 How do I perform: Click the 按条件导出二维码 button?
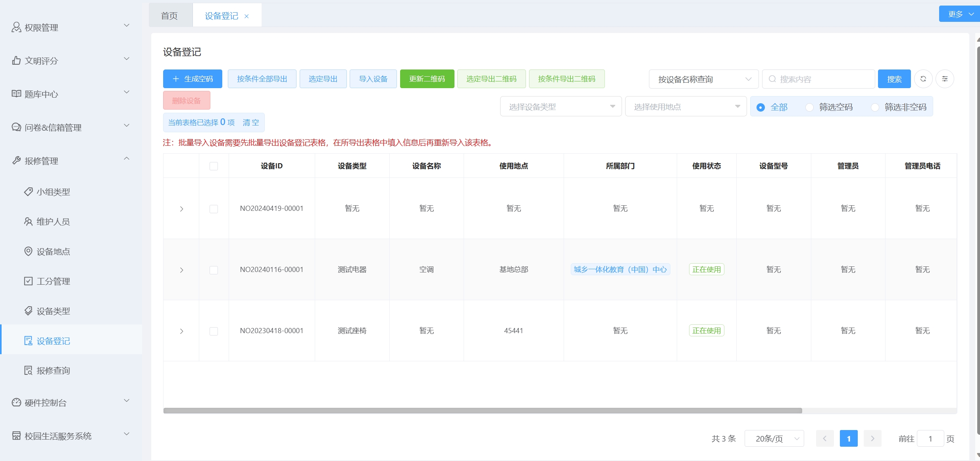567,79
